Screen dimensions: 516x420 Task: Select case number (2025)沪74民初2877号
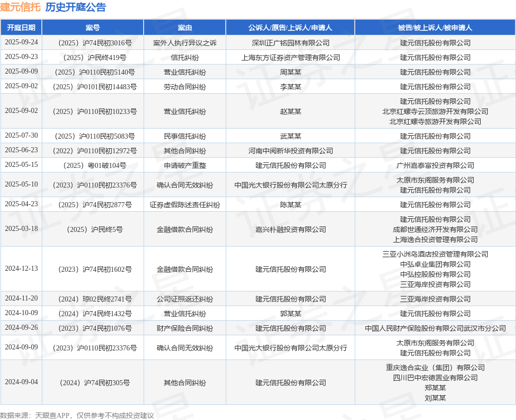[95, 205]
